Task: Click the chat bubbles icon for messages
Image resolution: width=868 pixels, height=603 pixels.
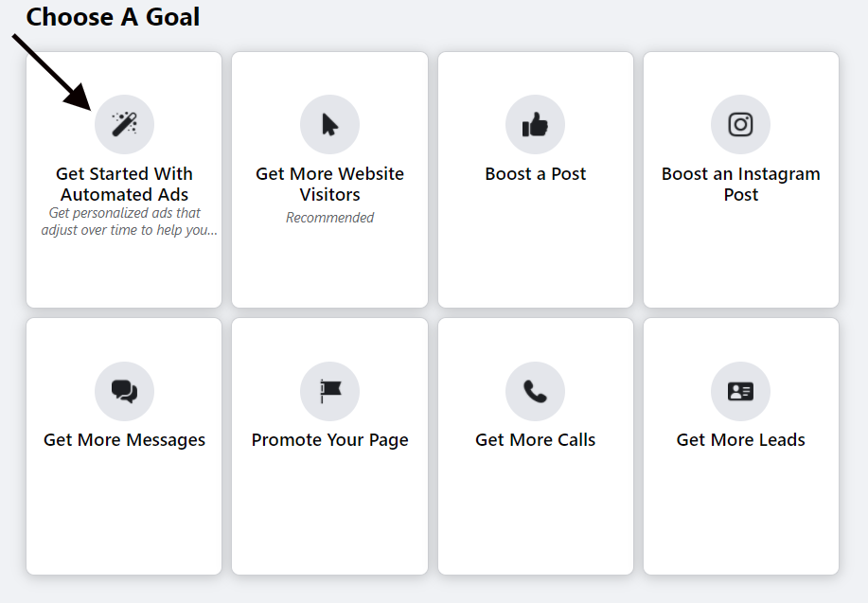Action: (x=124, y=390)
